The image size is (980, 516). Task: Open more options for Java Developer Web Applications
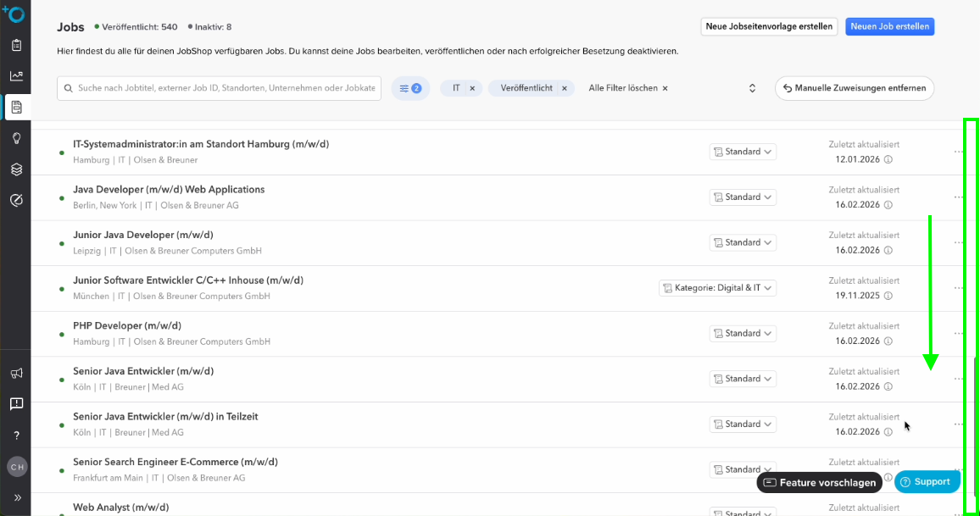pyautogui.click(x=958, y=197)
